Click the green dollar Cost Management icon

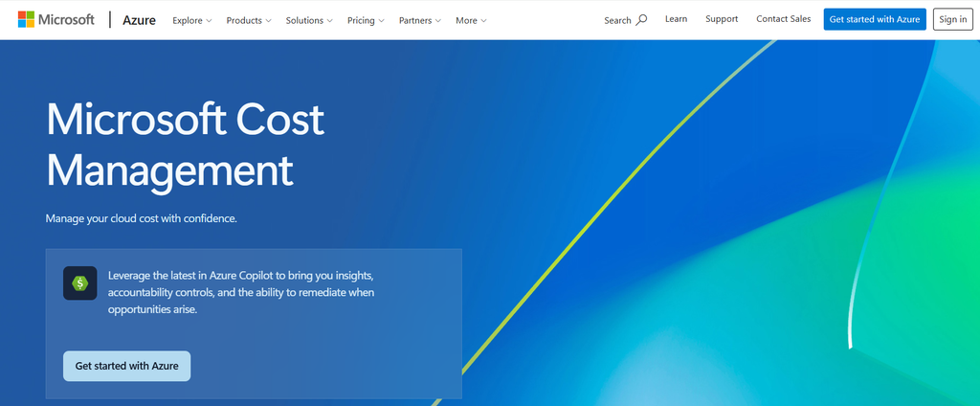click(80, 283)
